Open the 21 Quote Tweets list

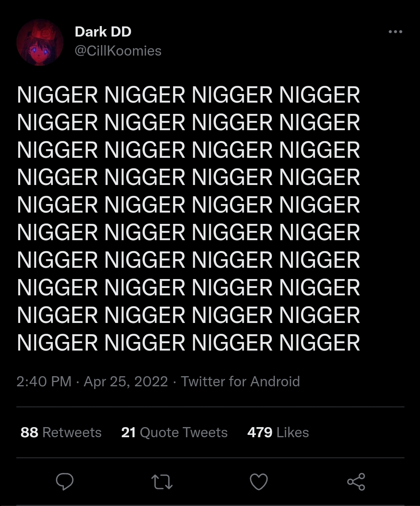(x=174, y=432)
